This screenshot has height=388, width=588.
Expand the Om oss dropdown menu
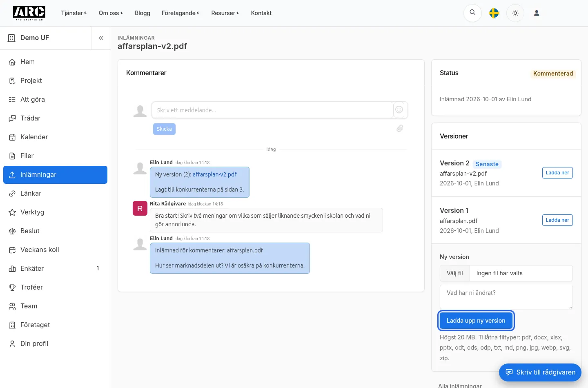click(111, 13)
